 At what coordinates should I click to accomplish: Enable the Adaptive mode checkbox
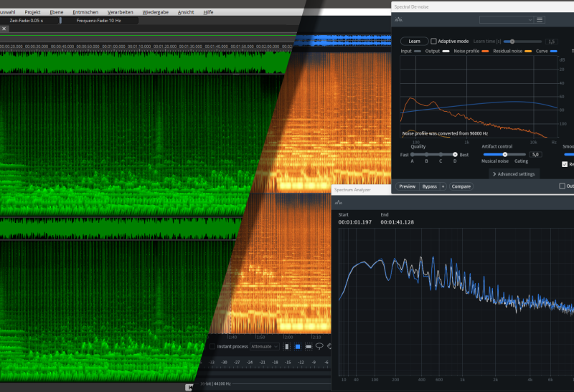[x=433, y=42]
